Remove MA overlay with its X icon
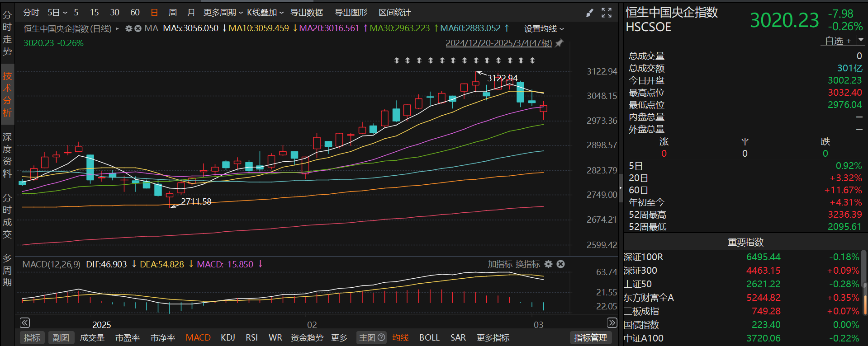Viewport: 868px width, 346px height. [138, 28]
